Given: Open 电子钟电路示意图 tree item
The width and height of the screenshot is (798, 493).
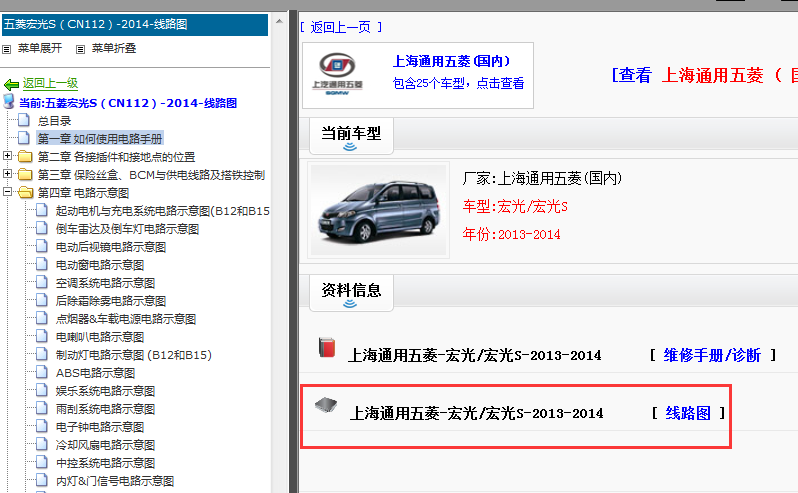Looking at the screenshot, I should click(100, 427).
